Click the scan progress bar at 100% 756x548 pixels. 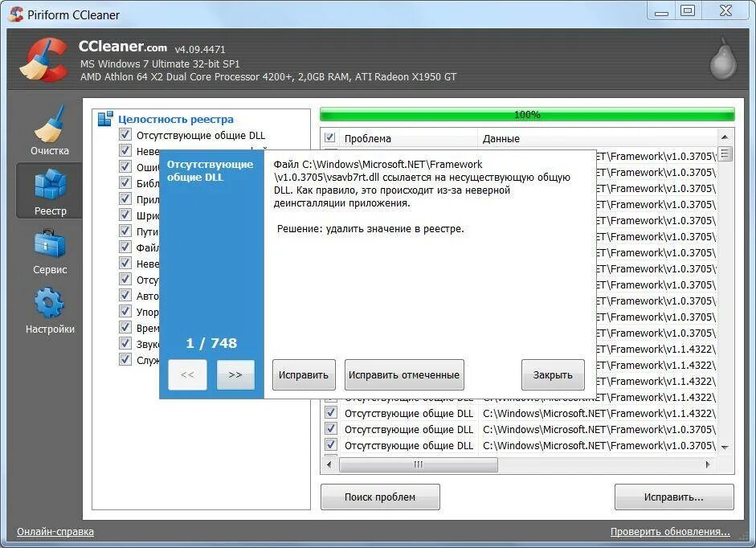click(x=527, y=115)
